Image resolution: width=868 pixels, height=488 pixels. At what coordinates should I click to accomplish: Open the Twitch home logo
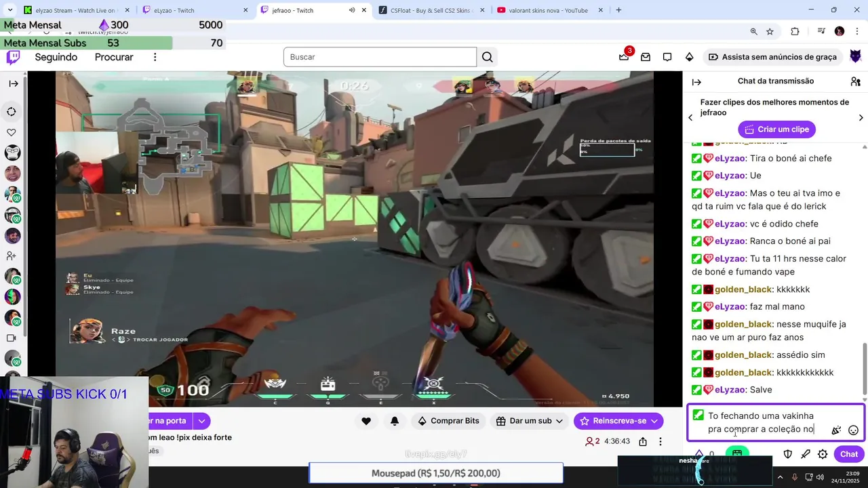13,58
